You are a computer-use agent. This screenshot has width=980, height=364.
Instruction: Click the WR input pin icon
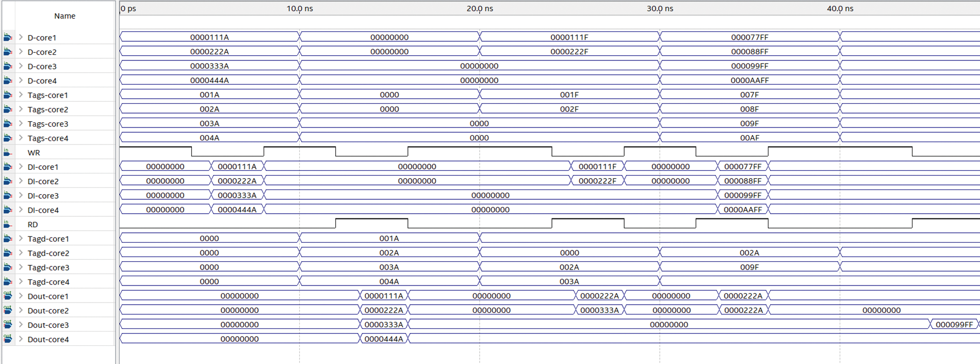(8, 152)
